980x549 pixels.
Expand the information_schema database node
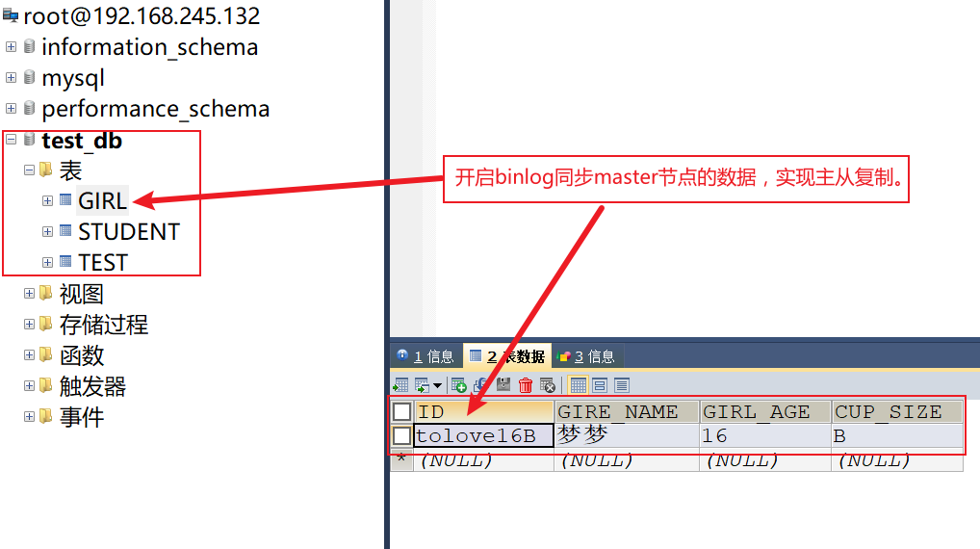(x=11, y=47)
